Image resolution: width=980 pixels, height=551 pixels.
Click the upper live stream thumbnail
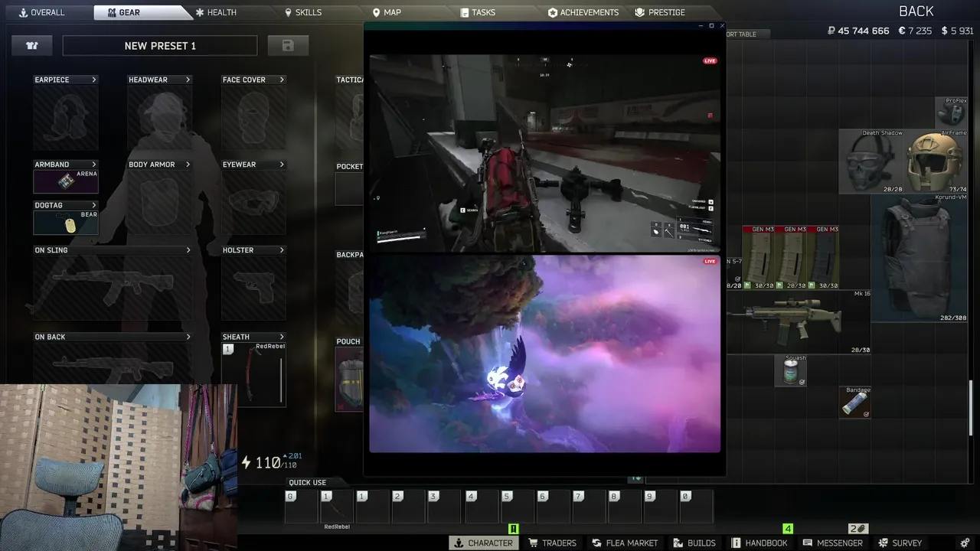tap(544, 153)
